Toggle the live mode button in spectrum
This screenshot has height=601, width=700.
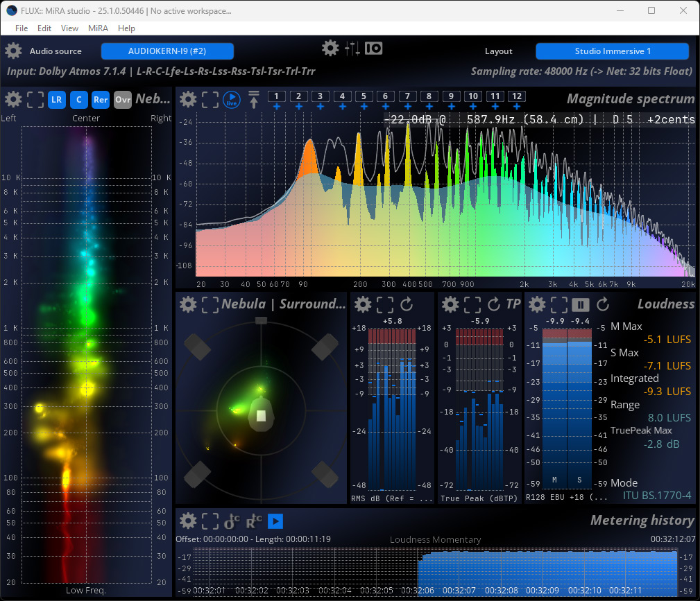click(x=232, y=100)
